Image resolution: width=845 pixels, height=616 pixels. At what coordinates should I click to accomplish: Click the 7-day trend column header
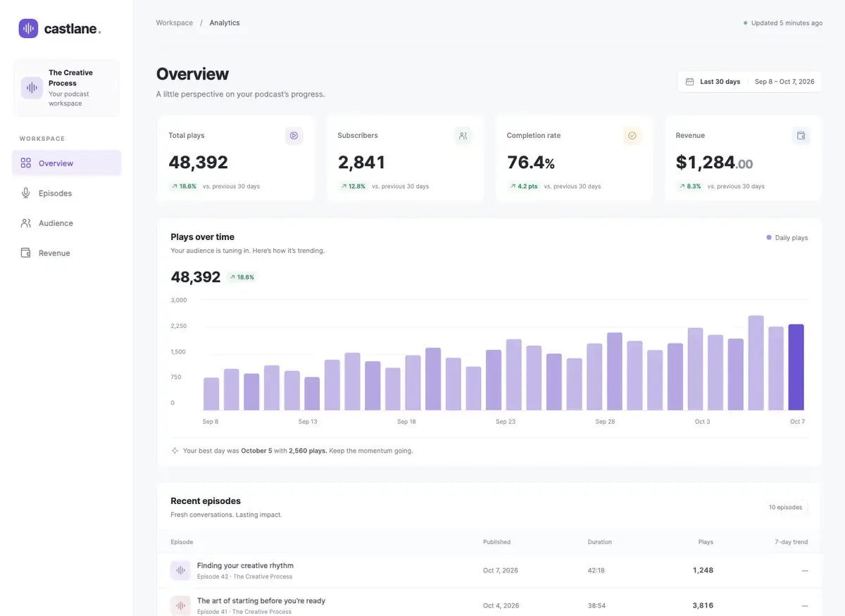[791, 542]
